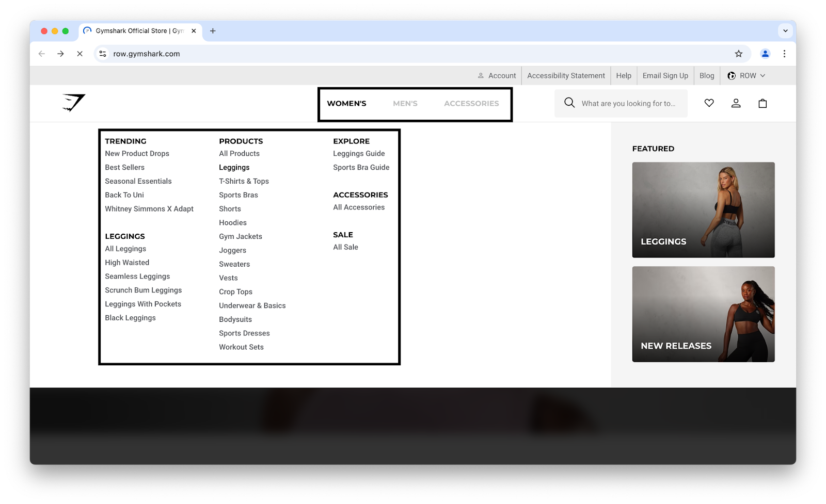Open Leggings With Pockets
826x504 pixels.
pos(143,304)
